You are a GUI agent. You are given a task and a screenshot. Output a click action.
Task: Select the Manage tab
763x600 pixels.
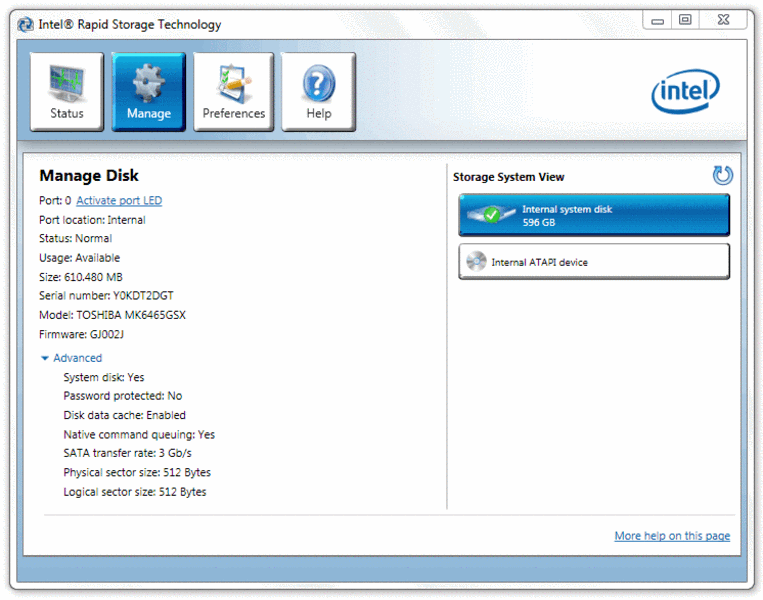coord(148,91)
